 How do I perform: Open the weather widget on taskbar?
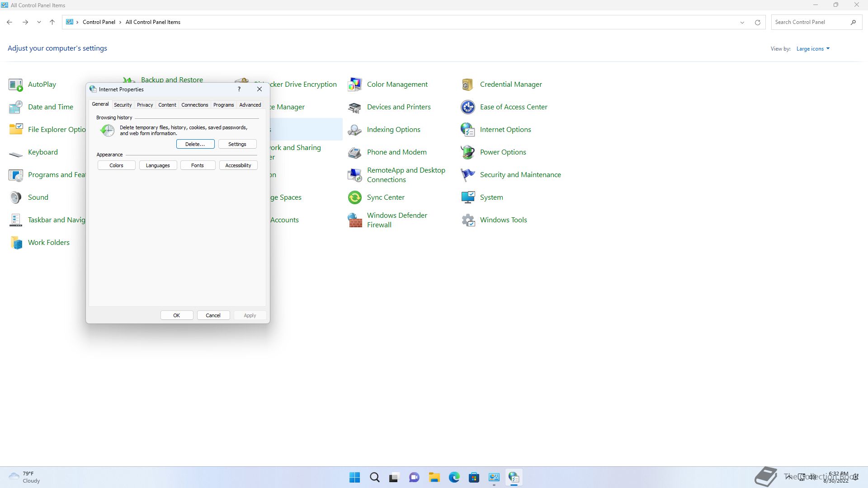click(25, 477)
